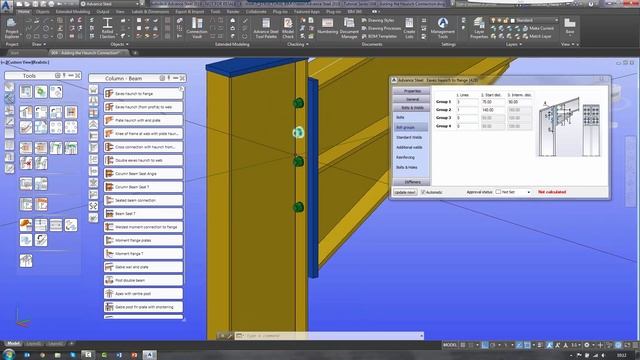Screen dimensions: 640x360
Task: Select Post double beam joint
Action: pos(143,280)
